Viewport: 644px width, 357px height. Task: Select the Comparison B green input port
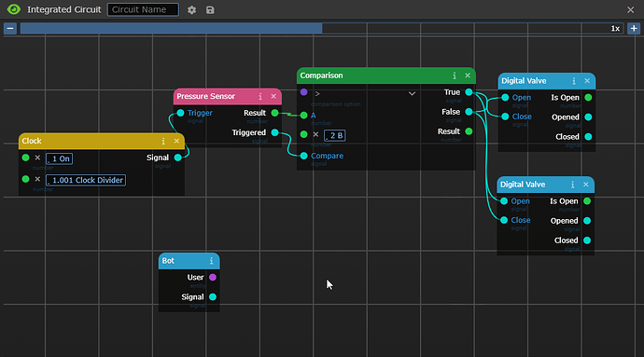(x=303, y=134)
